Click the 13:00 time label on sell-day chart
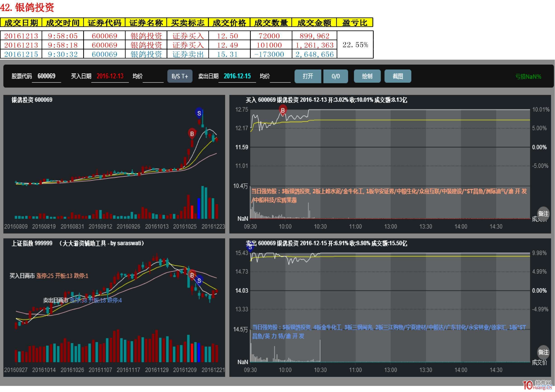555x392 pixels. [x=390, y=370]
